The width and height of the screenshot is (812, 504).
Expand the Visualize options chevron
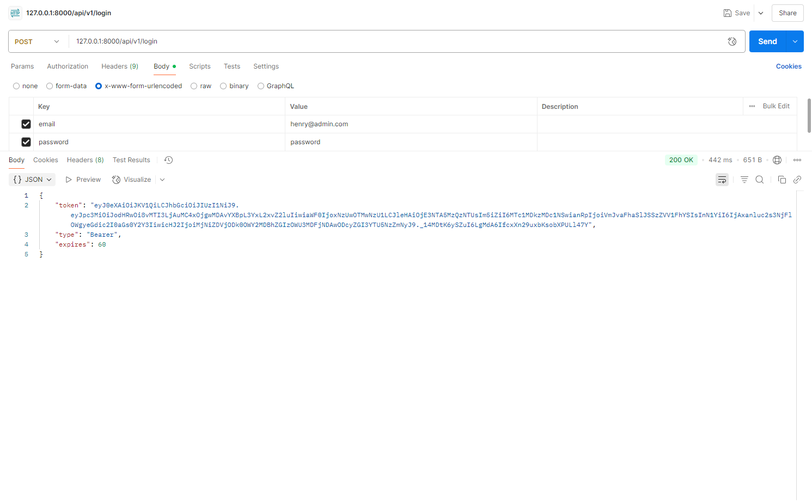click(162, 180)
